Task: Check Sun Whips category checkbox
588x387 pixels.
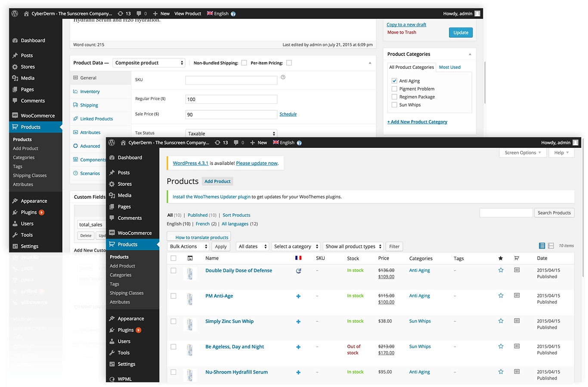Action: (394, 105)
